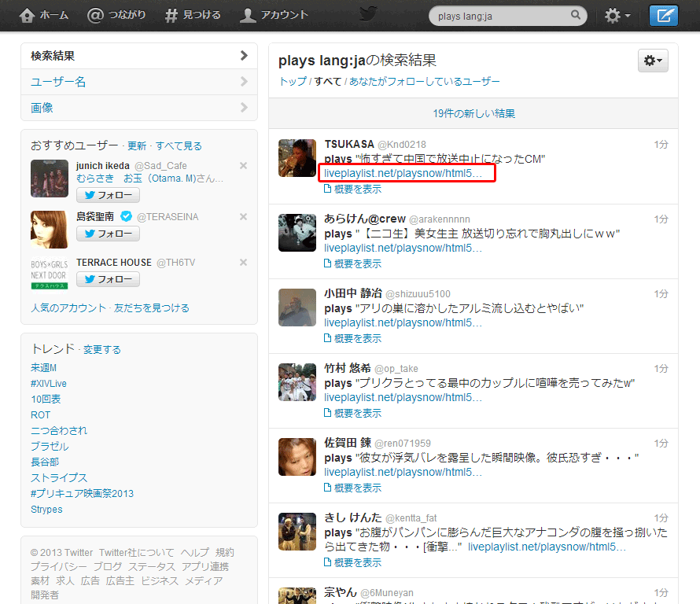Open footer ヘルプ link

point(195,552)
